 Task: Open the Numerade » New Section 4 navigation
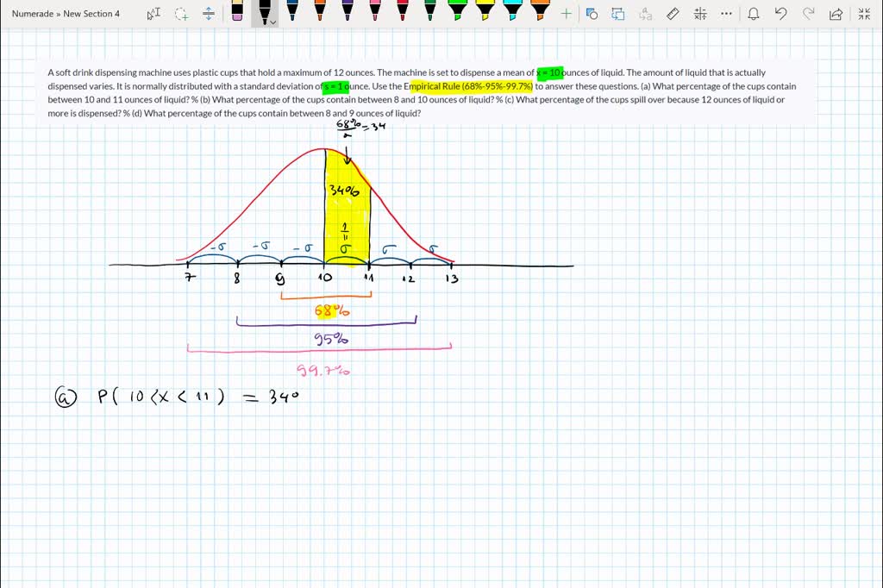[x=66, y=14]
